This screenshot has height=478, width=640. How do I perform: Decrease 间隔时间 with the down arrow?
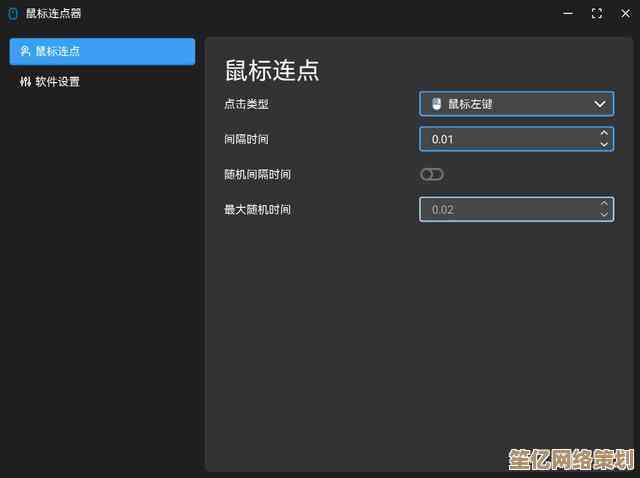[x=604, y=145]
